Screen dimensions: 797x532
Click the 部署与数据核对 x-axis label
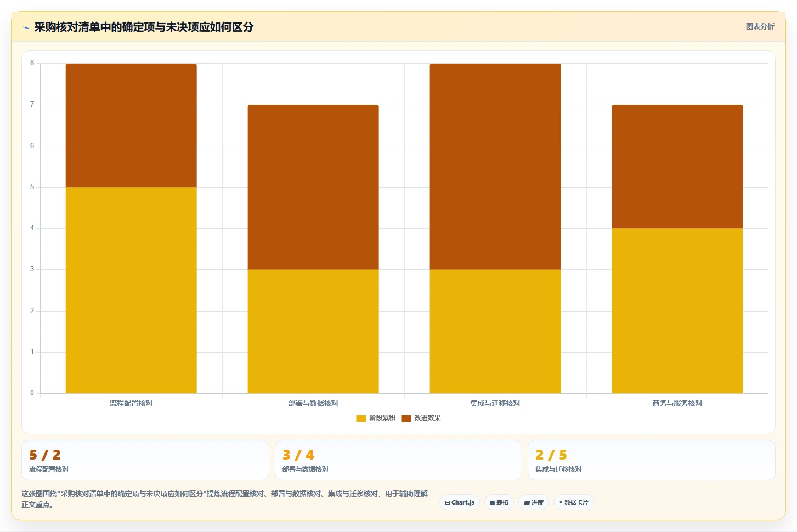click(313, 403)
